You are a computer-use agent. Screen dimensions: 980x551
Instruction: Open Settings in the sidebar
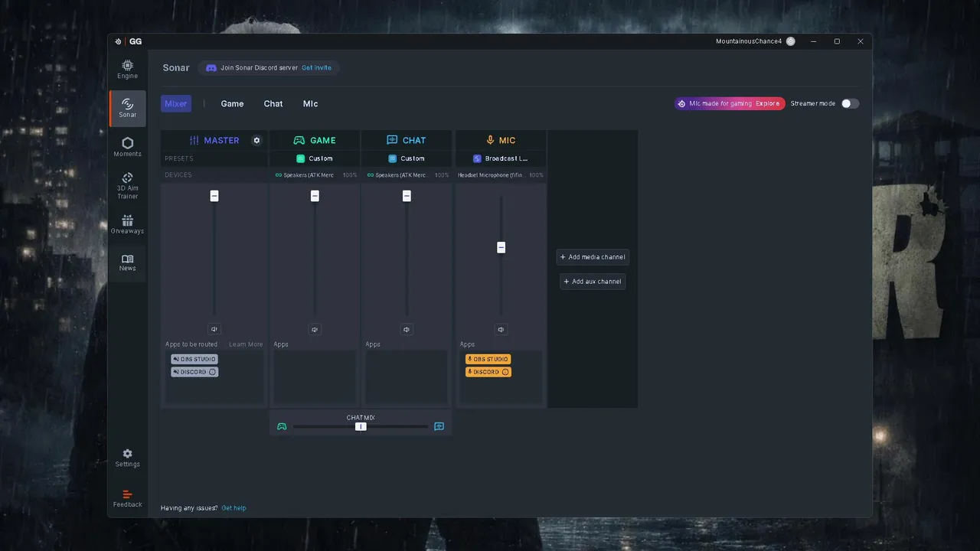127,458
